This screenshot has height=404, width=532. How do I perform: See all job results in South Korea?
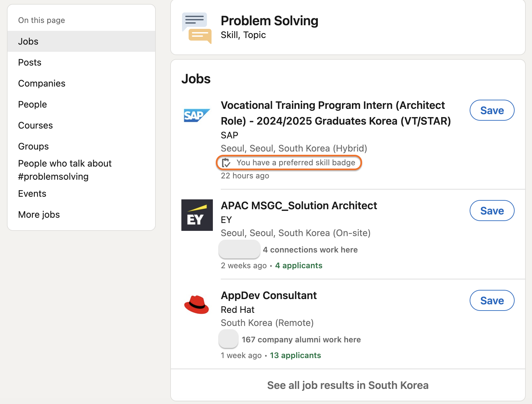(348, 385)
